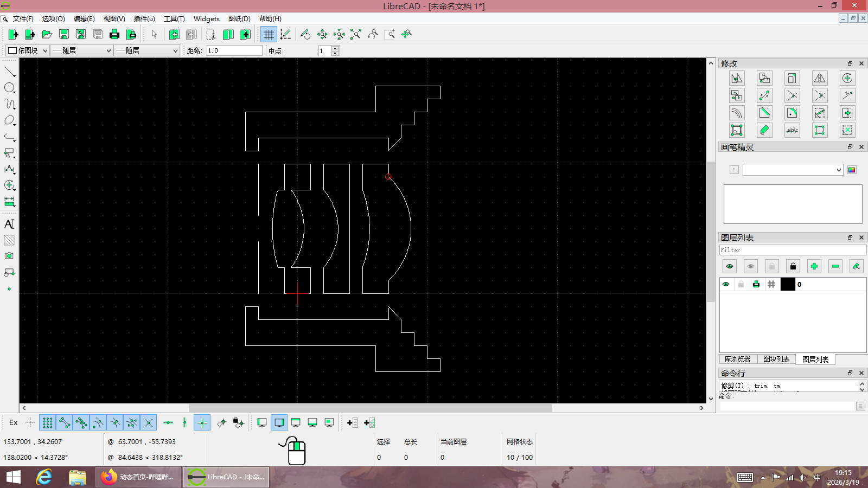The image size is (868, 488).
Task: Click the Add layer green plus icon
Action: click(814, 266)
